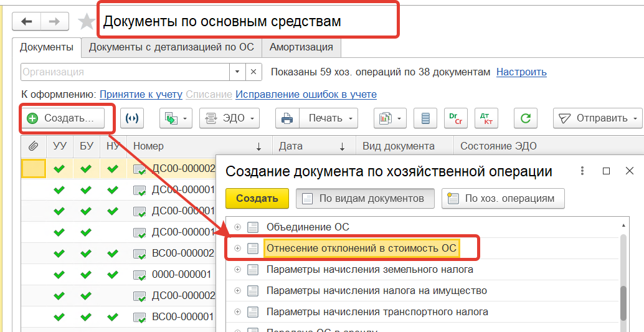Screen dimensions: 644x332
Task: Expand Параметры начисления транспортного налога
Action: 237,312
